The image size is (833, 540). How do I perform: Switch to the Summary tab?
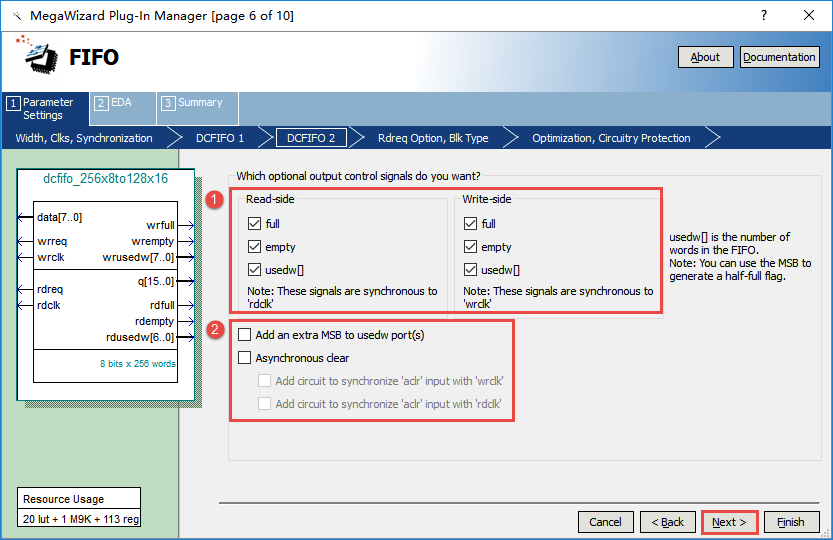coord(198,108)
